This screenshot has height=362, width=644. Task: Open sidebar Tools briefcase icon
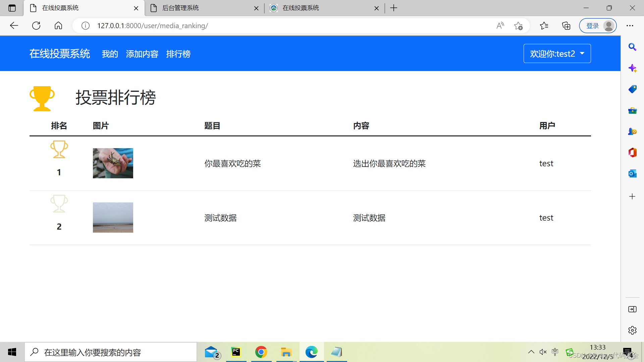632,110
